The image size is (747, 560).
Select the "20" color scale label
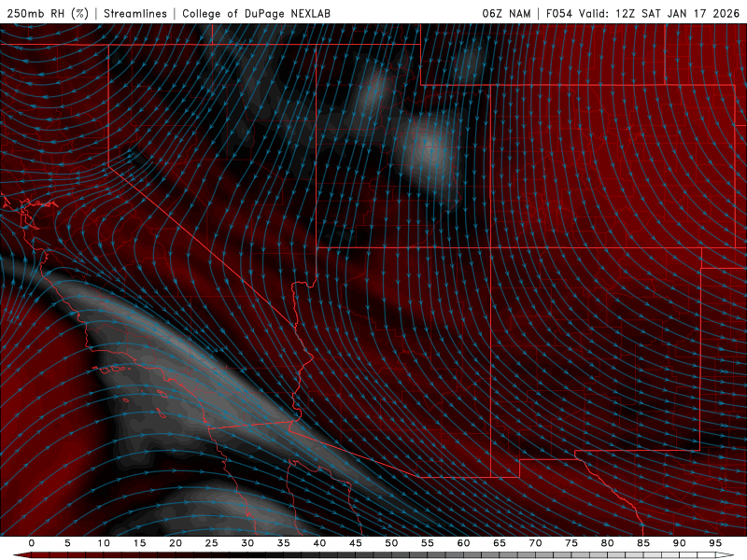coord(176,543)
